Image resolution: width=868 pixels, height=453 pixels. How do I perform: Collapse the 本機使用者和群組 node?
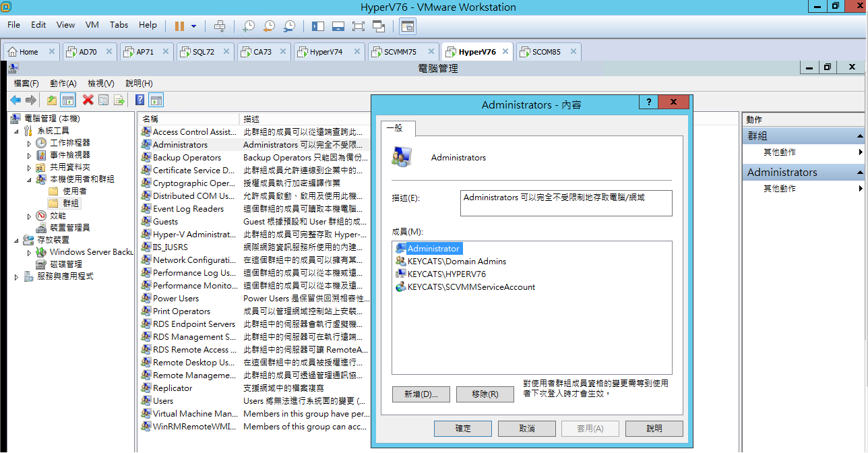point(29,179)
